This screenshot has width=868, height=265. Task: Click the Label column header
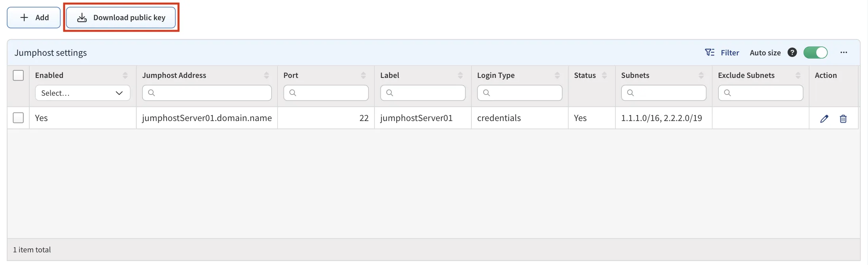point(390,75)
